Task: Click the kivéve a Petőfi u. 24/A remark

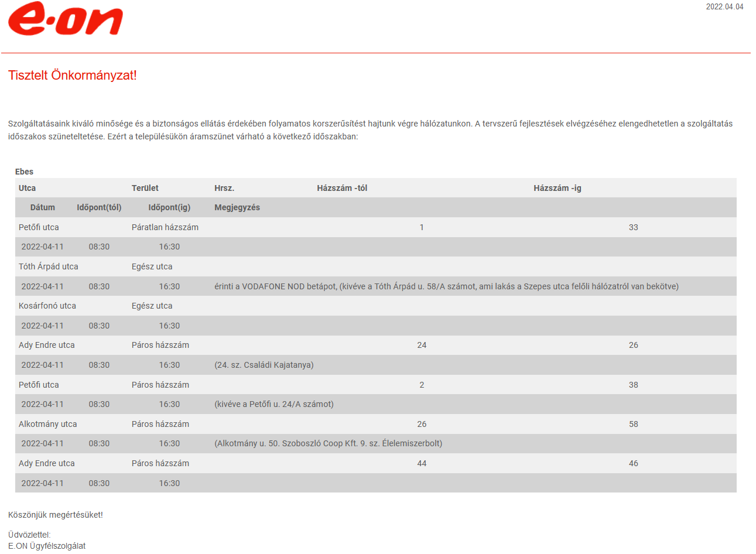Action: [274, 404]
